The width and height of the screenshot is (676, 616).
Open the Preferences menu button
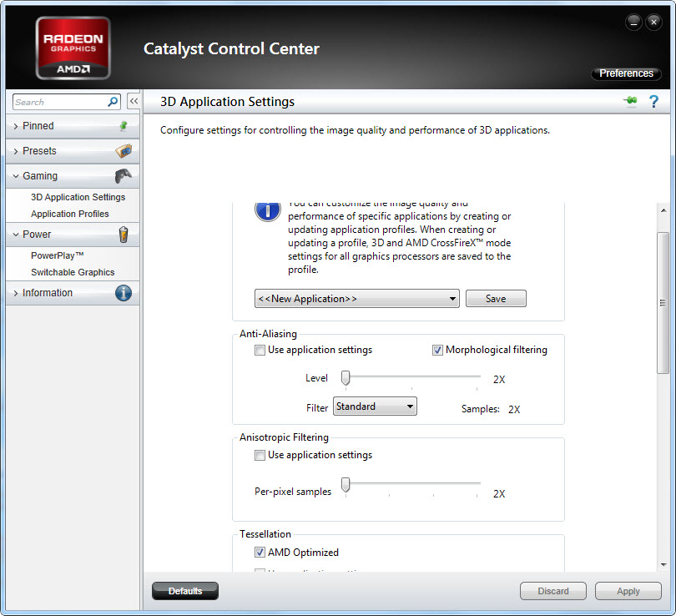point(626,73)
